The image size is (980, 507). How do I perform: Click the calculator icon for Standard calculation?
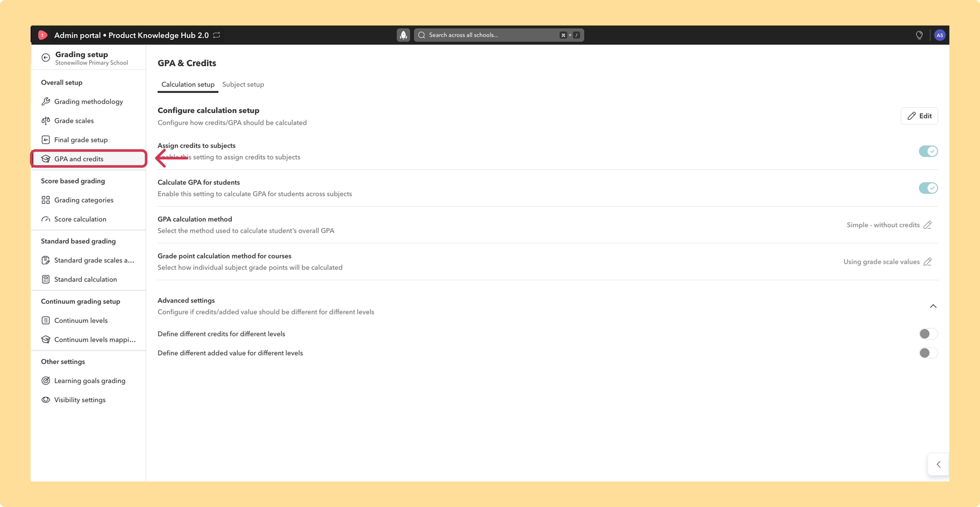click(x=46, y=279)
